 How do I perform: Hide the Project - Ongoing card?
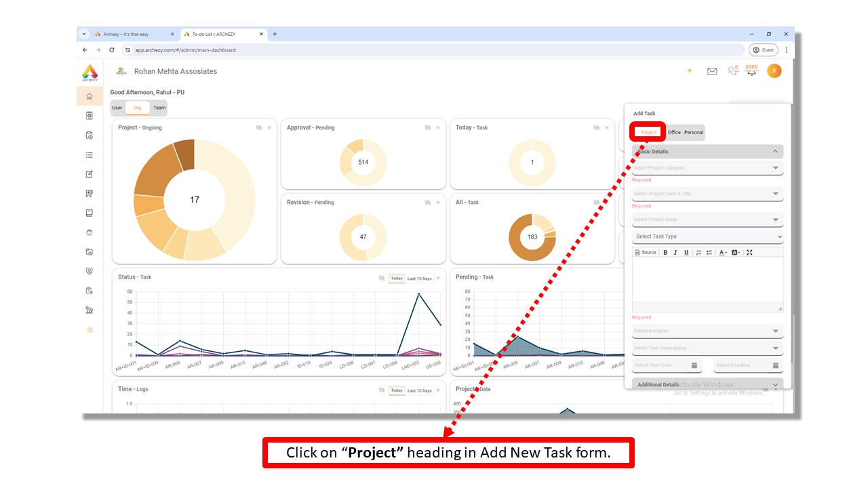click(x=259, y=127)
